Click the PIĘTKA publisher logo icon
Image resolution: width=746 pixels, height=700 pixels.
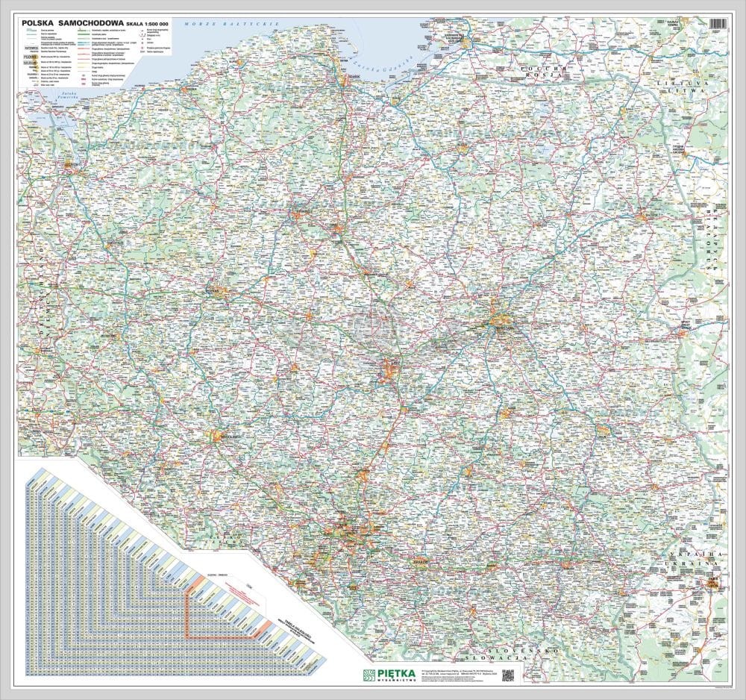369,674
